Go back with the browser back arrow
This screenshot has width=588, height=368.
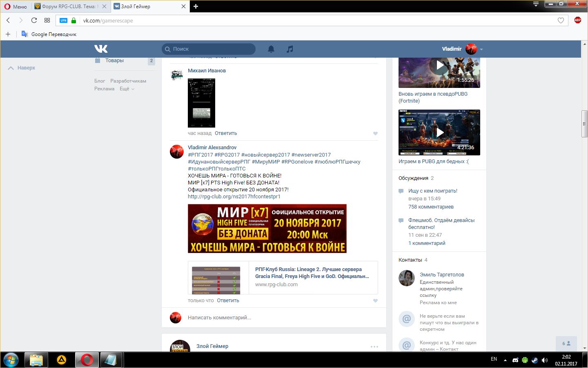point(8,20)
